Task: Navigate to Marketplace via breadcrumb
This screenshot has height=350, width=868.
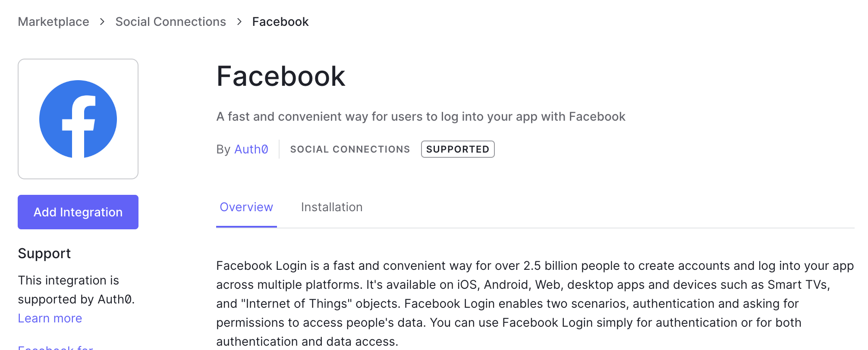Action: (53, 22)
